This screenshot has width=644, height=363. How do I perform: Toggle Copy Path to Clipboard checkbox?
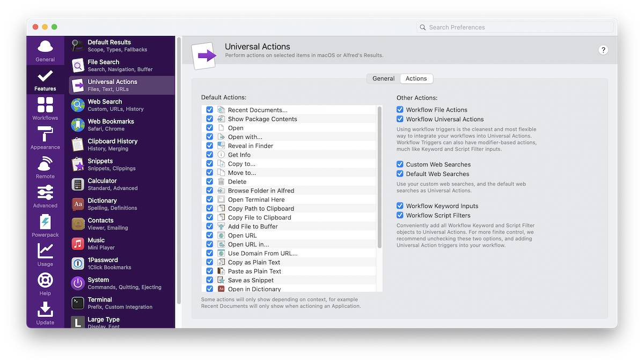210,209
